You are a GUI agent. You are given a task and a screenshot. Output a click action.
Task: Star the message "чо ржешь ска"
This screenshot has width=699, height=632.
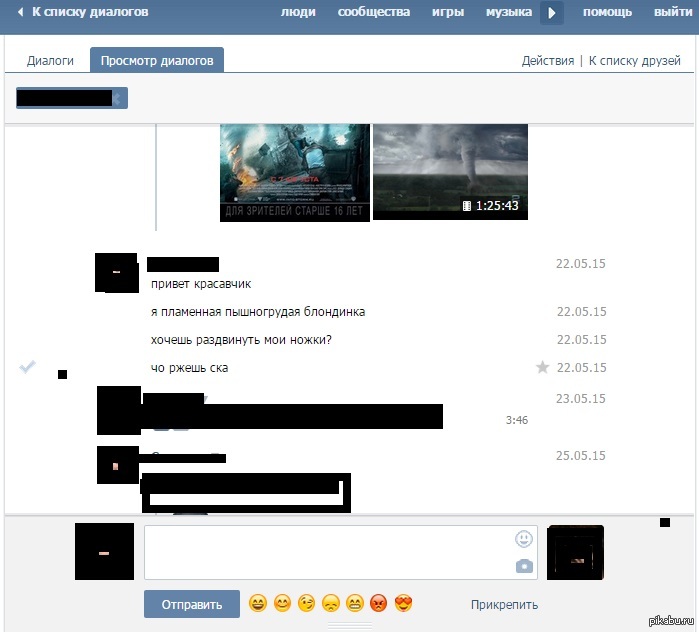[543, 368]
